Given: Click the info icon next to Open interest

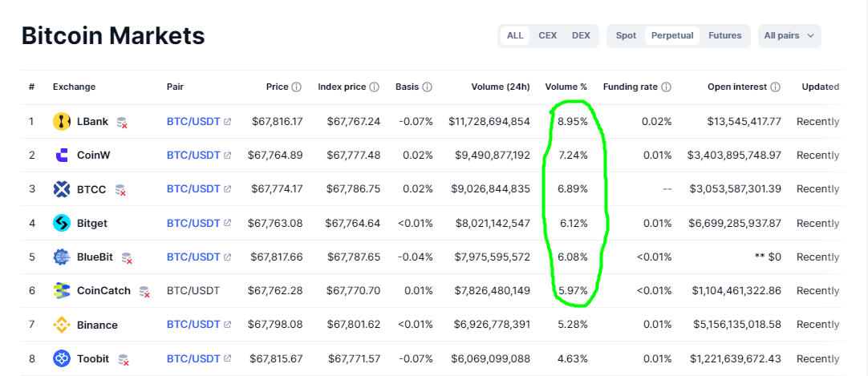Looking at the screenshot, I should [776, 87].
